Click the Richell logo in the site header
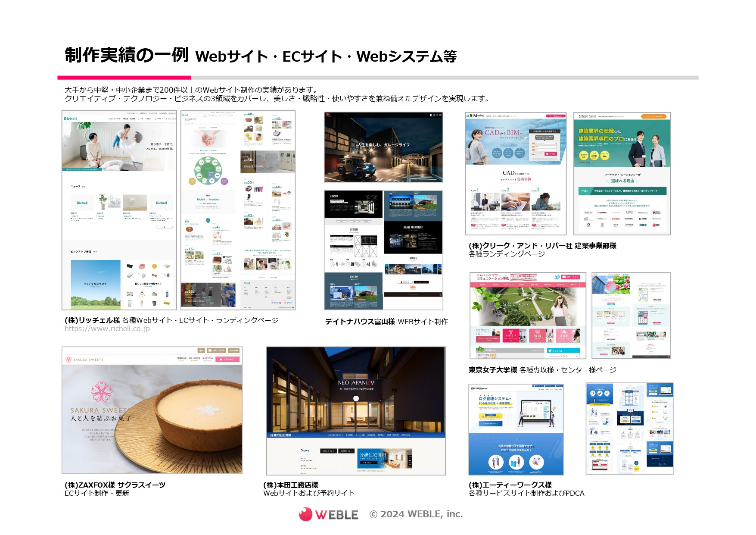Image resolution: width=756 pixels, height=535 pixels. point(70,119)
